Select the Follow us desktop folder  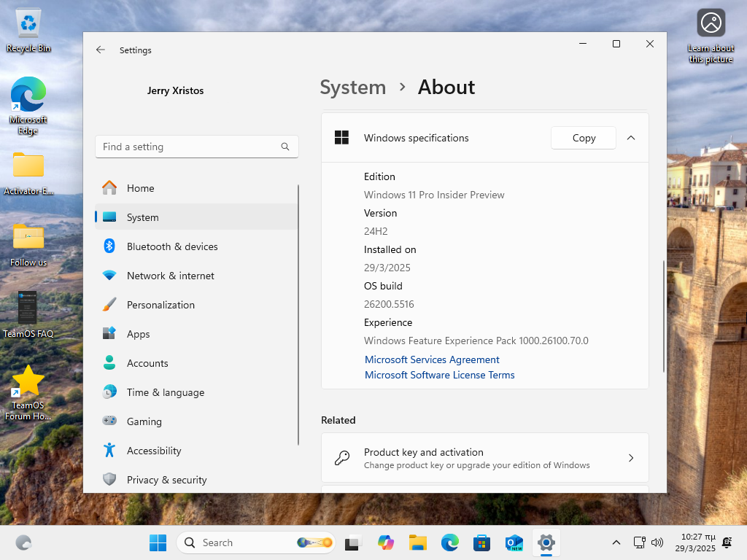coord(28,245)
